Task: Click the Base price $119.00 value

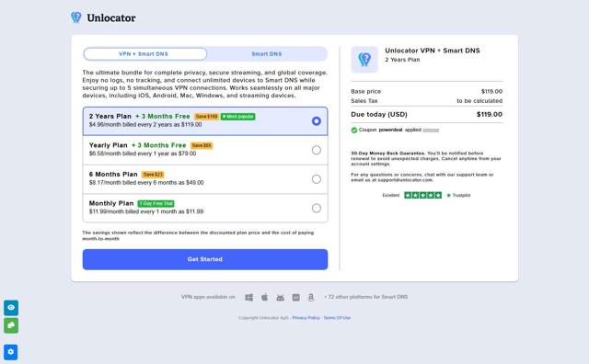Action: tap(491, 91)
